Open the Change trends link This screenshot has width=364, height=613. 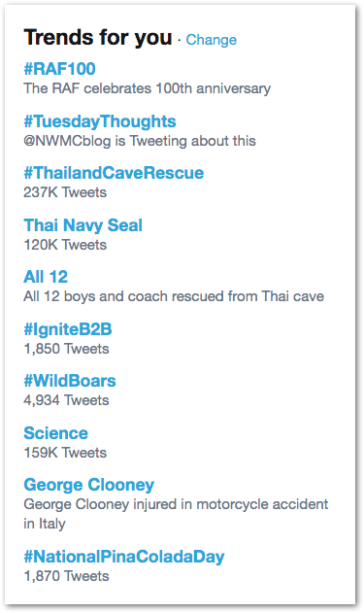(x=211, y=40)
